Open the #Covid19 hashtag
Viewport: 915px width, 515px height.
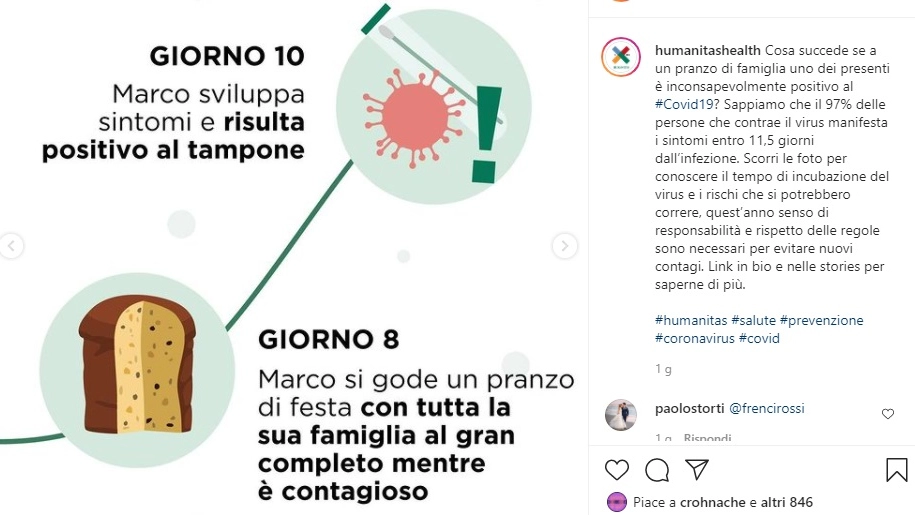(x=684, y=105)
